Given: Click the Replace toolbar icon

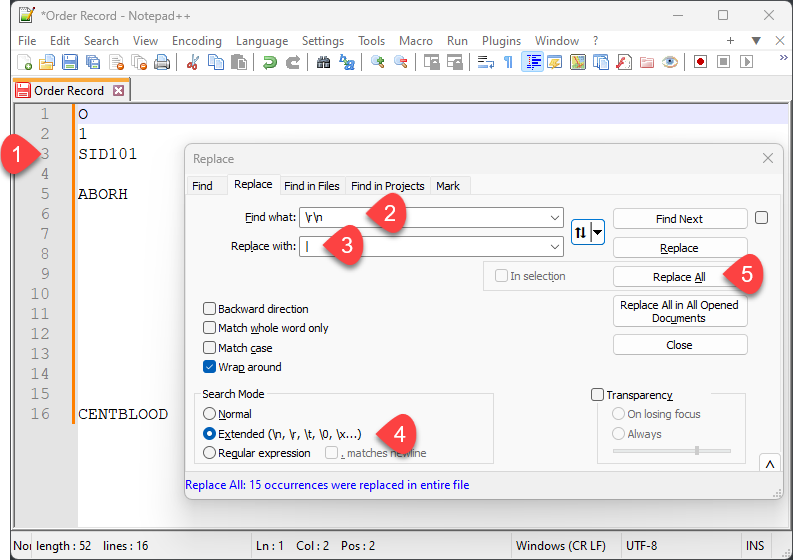Looking at the screenshot, I should [346, 62].
